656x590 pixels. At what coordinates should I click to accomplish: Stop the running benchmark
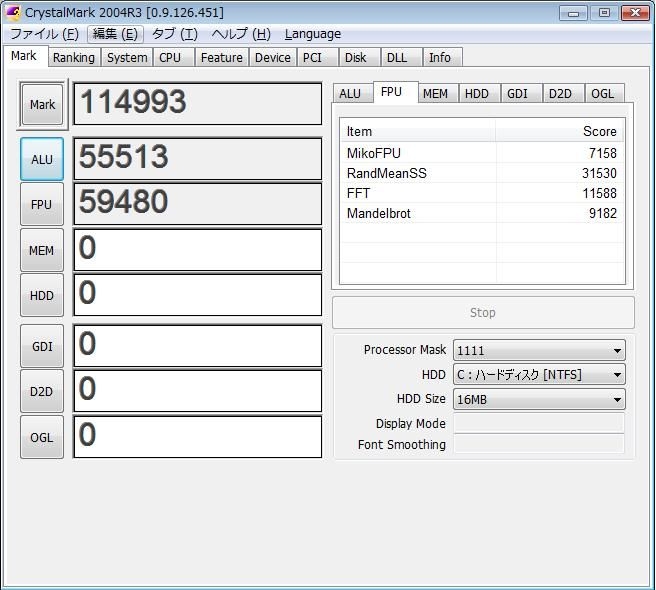coord(483,313)
